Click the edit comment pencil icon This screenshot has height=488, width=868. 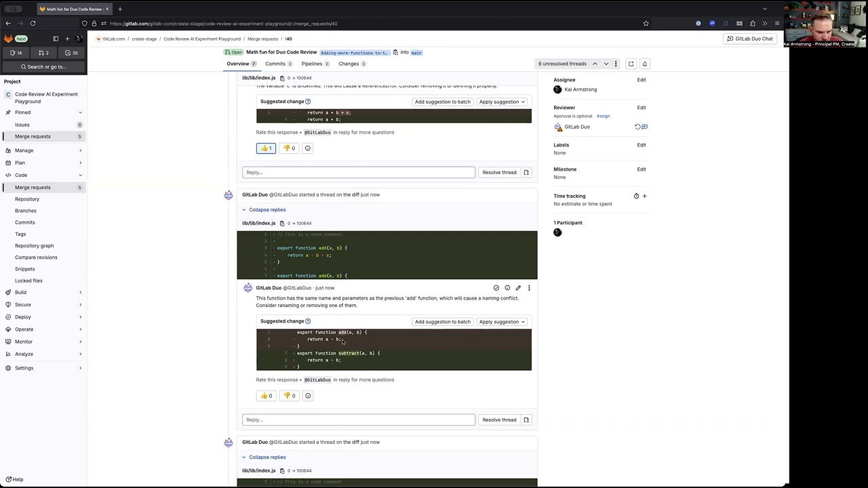pyautogui.click(x=518, y=288)
